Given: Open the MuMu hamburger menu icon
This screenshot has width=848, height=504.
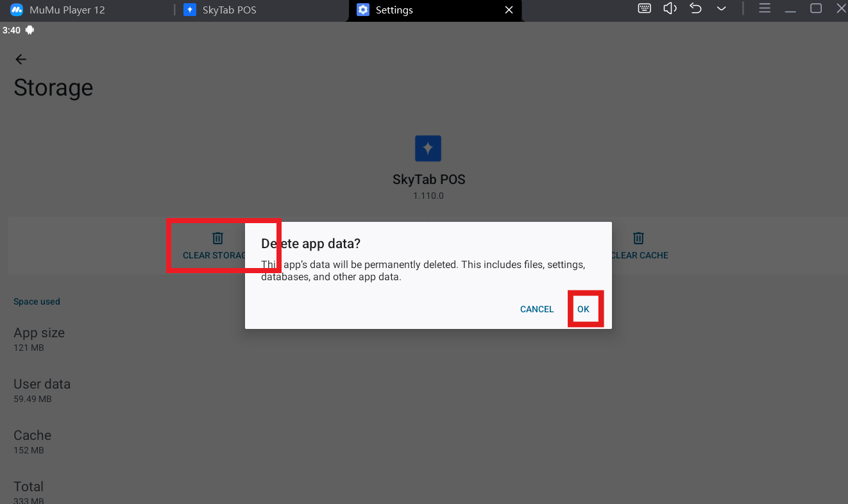Looking at the screenshot, I should (765, 8).
